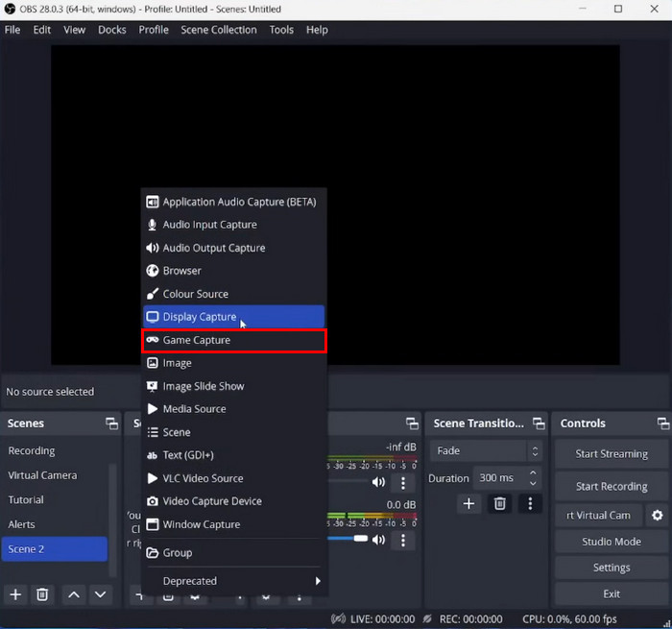The image size is (672, 629).
Task: Click the Exit button
Action: tap(612, 594)
